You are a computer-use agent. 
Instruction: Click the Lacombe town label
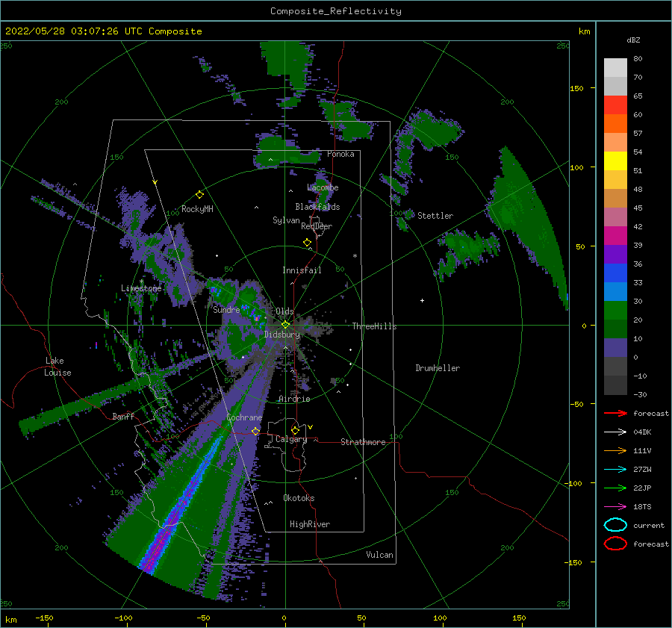click(323, 187)
